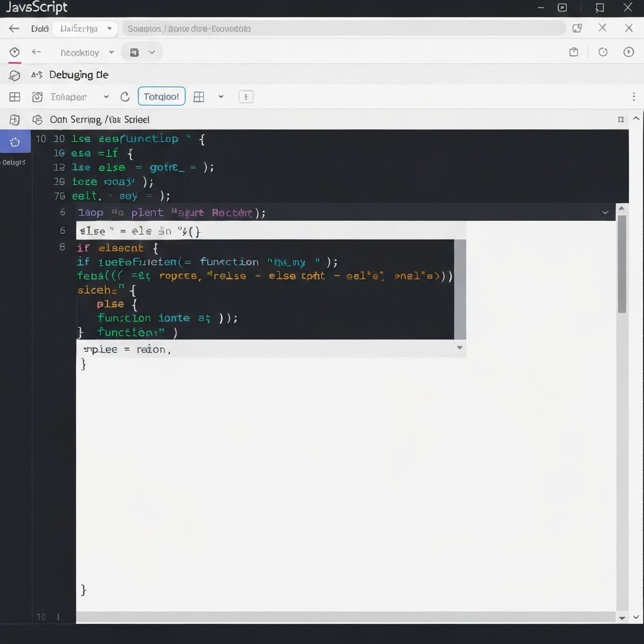644x644 pixels.
Task: Click the share icon in upper right toolbar
Action: [574, 52]
